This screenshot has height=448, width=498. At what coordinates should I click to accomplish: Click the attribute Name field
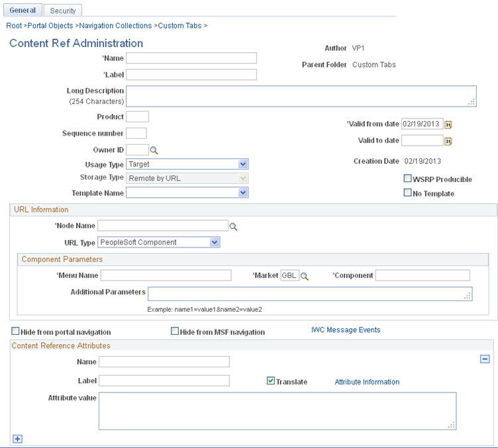[164, 362]
